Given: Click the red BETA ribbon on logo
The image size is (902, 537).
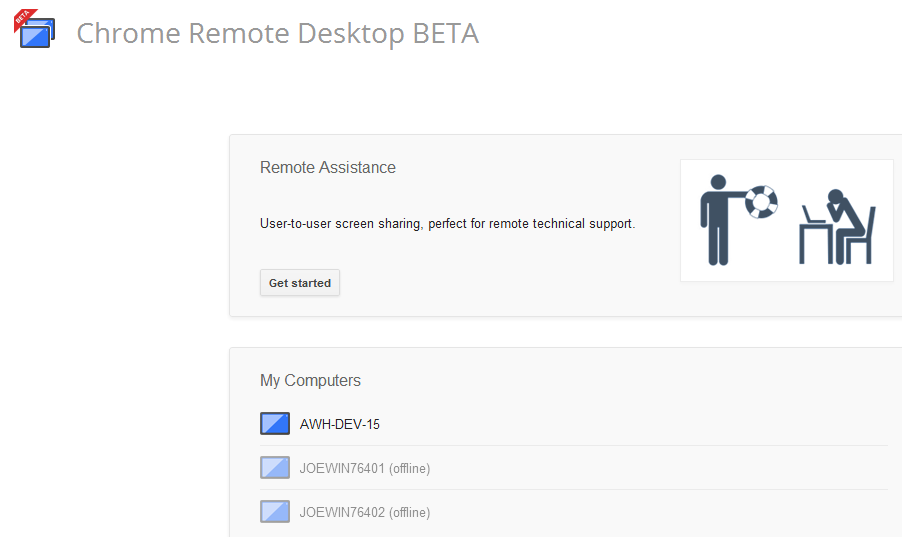Looking at the screenshot, I should 24,19.
